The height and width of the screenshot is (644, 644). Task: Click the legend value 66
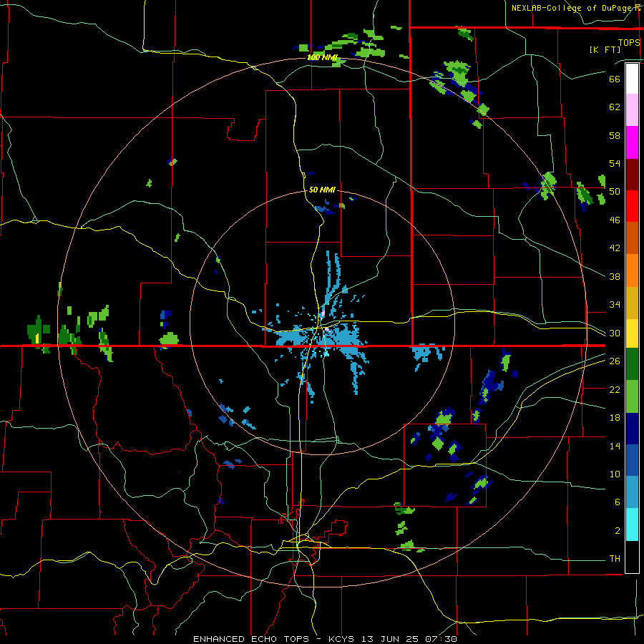click(x=615, y=79)
